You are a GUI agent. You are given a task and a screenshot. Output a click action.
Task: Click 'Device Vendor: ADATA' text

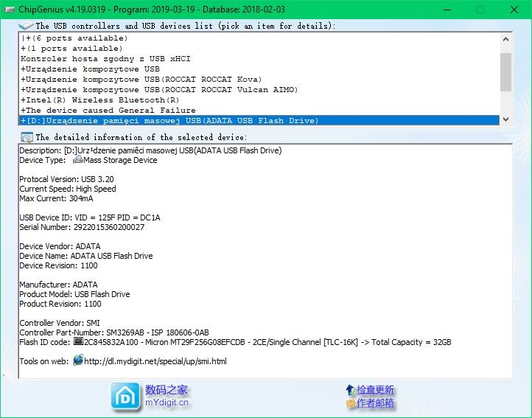60,246
